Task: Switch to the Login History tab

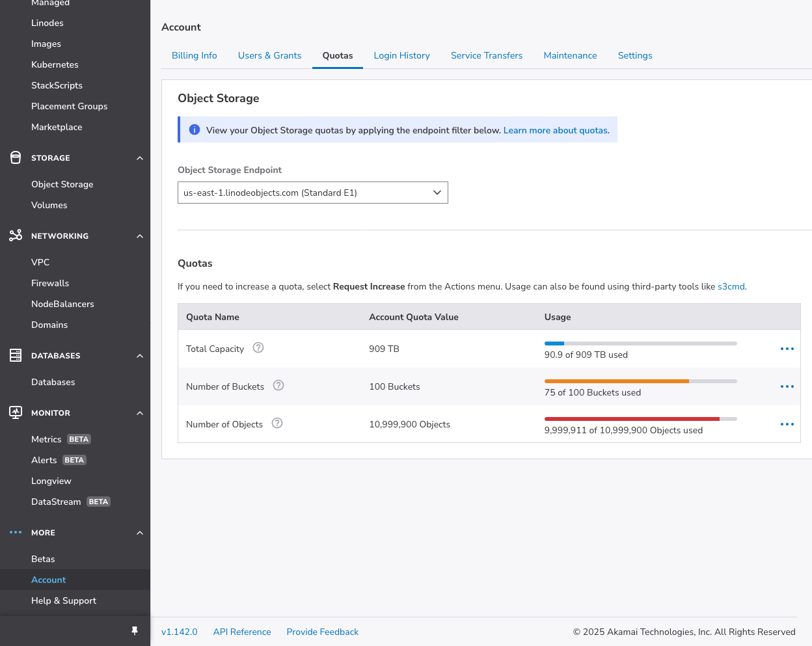Action: (401, 56)
